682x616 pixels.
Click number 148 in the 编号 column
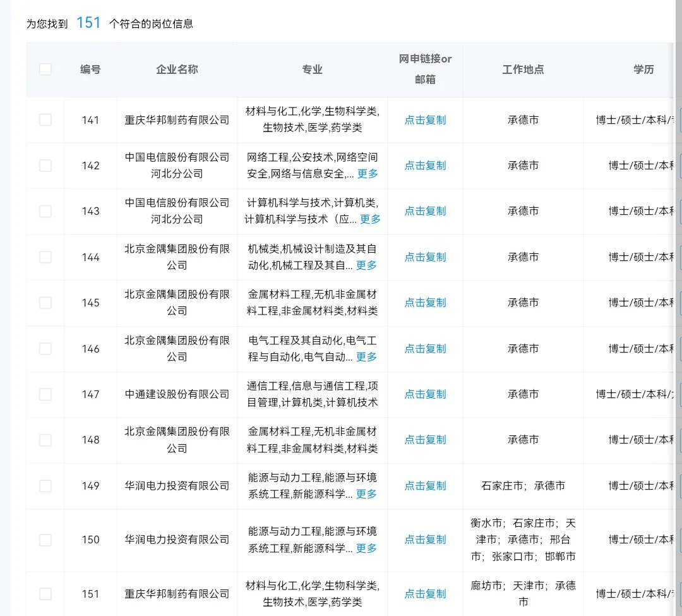[90, 440]
